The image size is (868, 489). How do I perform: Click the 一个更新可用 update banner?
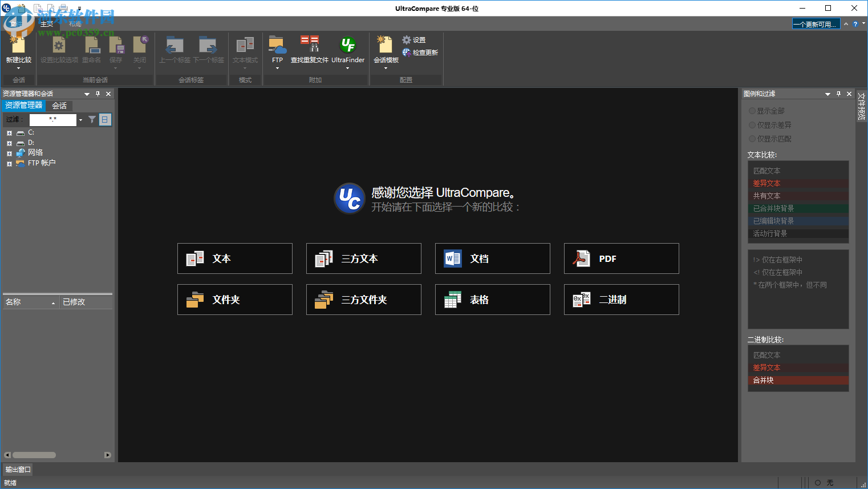point(816,24)
